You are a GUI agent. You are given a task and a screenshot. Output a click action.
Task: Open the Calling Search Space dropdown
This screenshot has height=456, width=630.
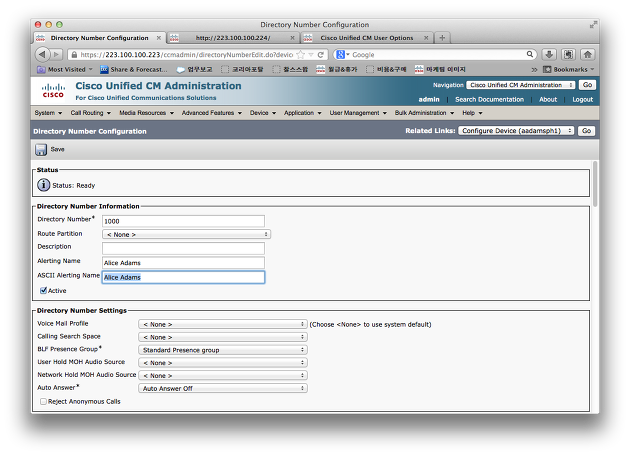point(223,337)
